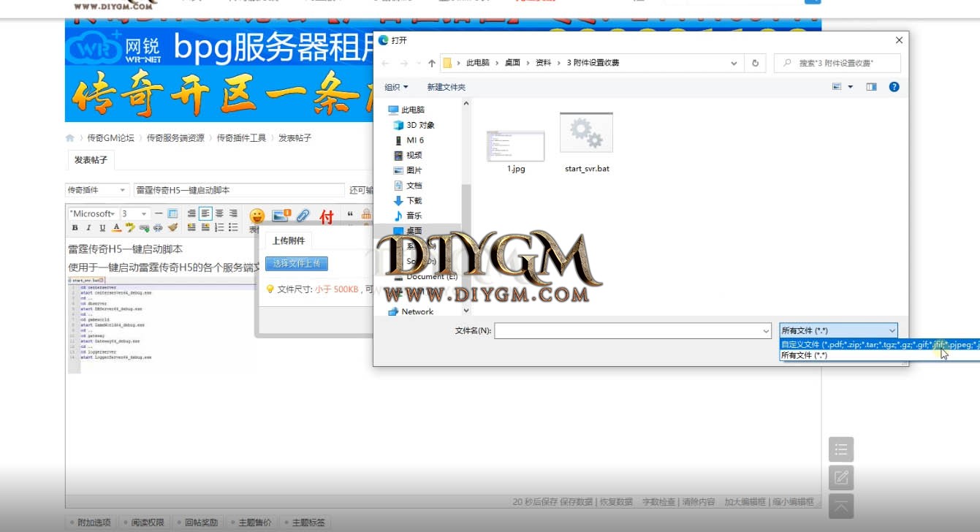Click the remove link icon in editor
The height and width of the screenshot is (532, 980).
[x=158, y=227]
